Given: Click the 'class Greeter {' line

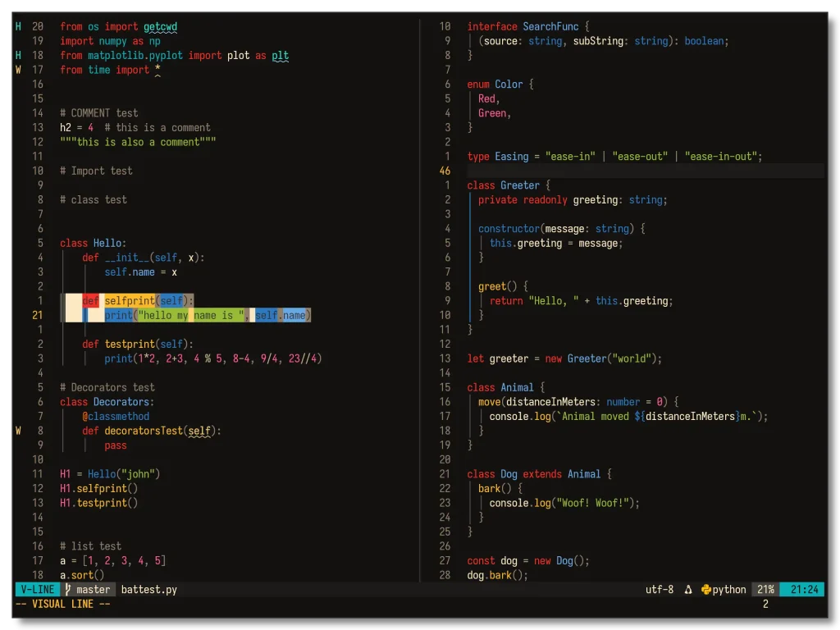Looking at the screenshot, I should [x=509, y=185].
